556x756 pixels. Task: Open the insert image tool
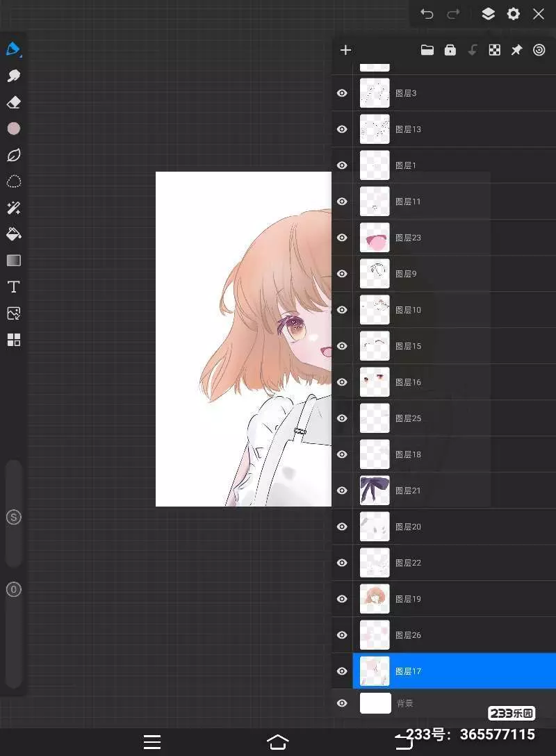click(x=13, y=313)
